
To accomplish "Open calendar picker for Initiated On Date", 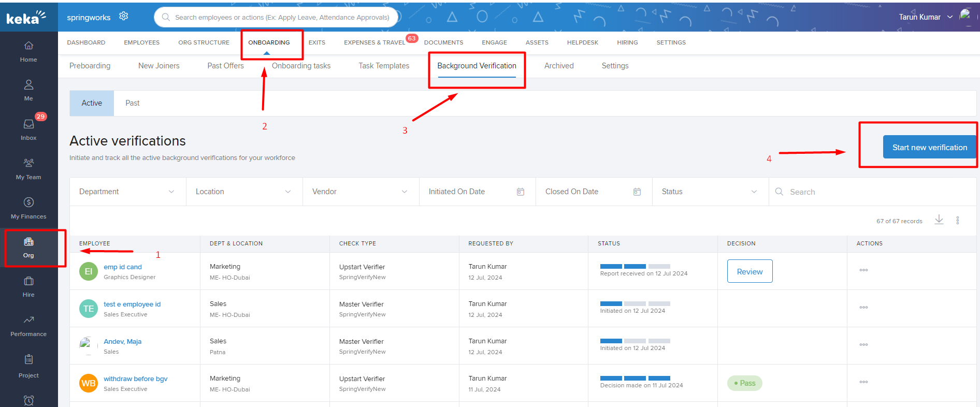I will point(520,192).
